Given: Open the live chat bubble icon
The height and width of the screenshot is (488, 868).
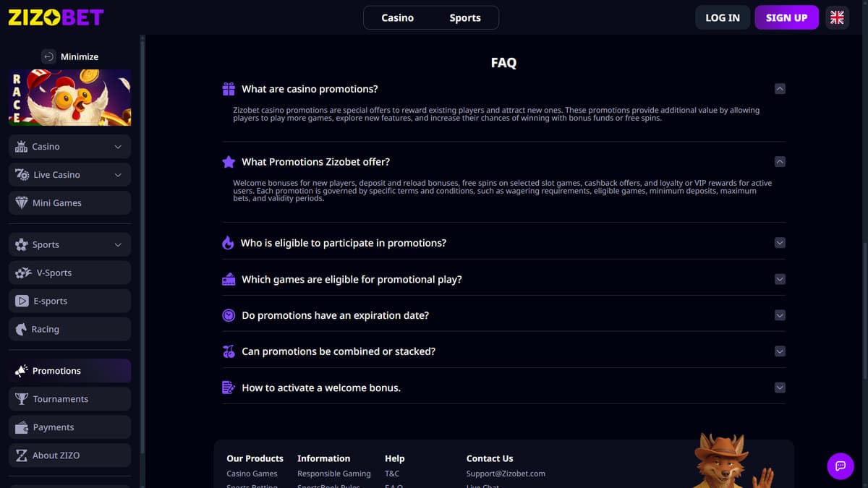Looking at the screenshot, I should (840, 466).
